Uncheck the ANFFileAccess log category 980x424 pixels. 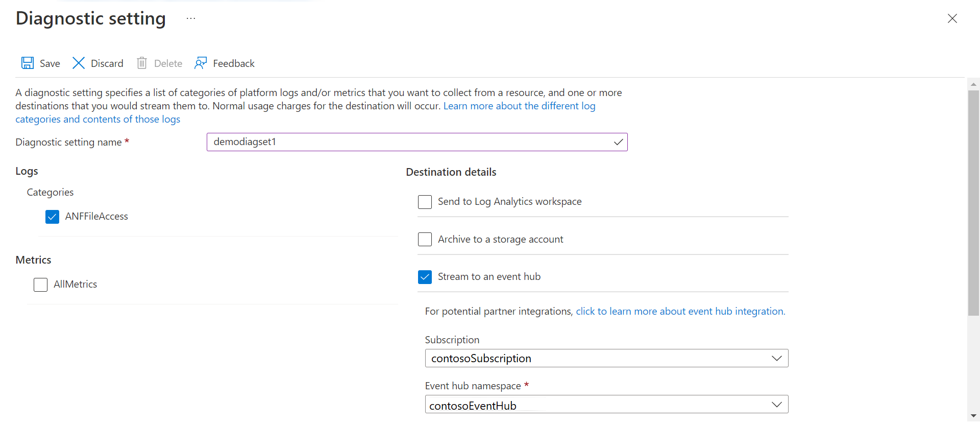click(x=53, y=217)
